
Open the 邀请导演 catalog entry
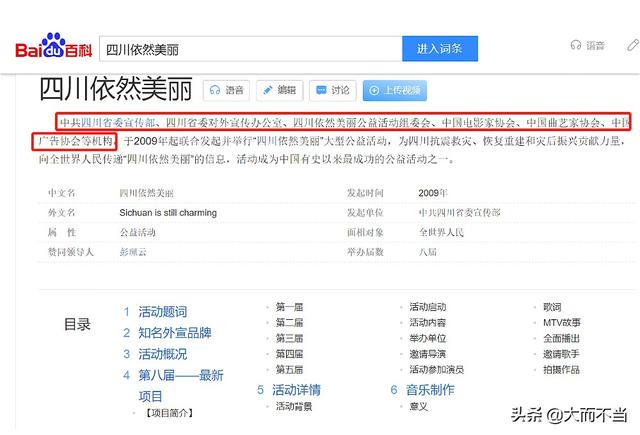point(427,354)
